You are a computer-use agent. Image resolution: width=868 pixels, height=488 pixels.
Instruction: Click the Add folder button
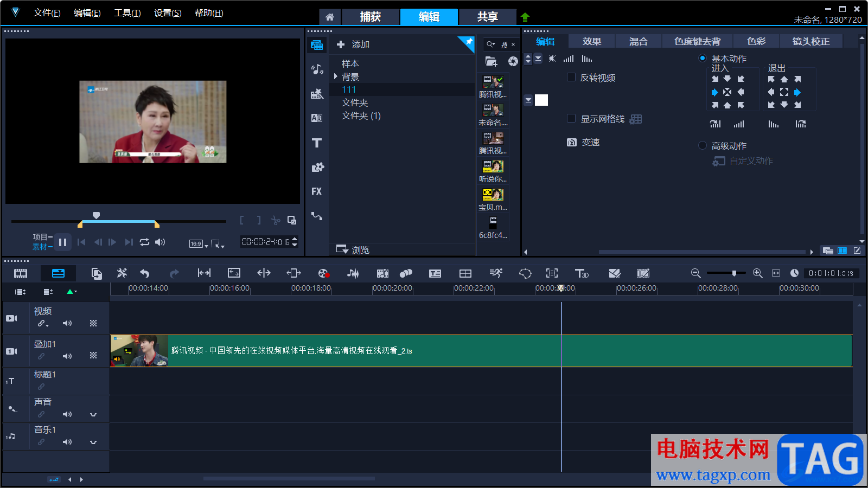click(x=353, y=44)
